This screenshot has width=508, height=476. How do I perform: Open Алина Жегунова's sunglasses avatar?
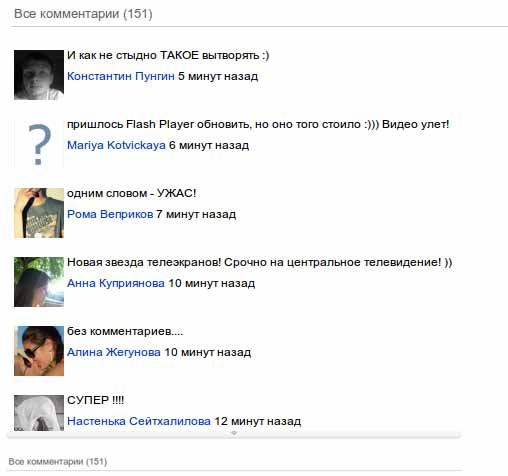[x=39, y=351]
